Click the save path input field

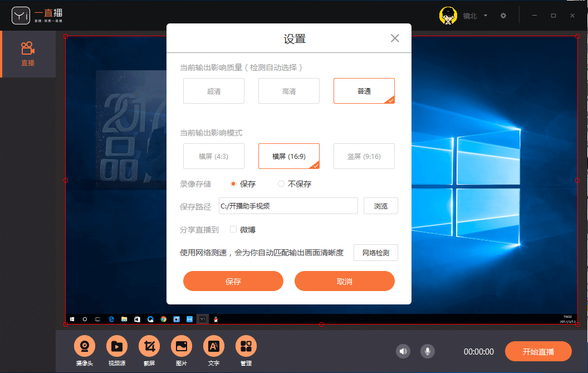click(x=288, y=206)
